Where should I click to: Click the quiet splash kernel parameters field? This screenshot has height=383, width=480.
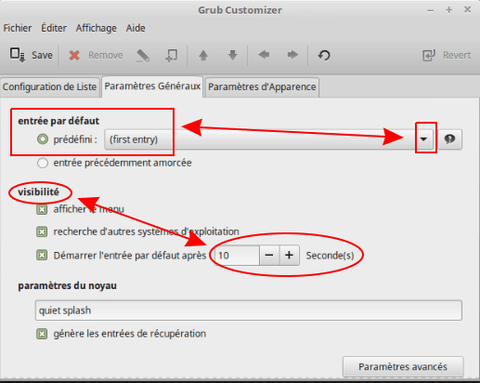coord(248,311)
